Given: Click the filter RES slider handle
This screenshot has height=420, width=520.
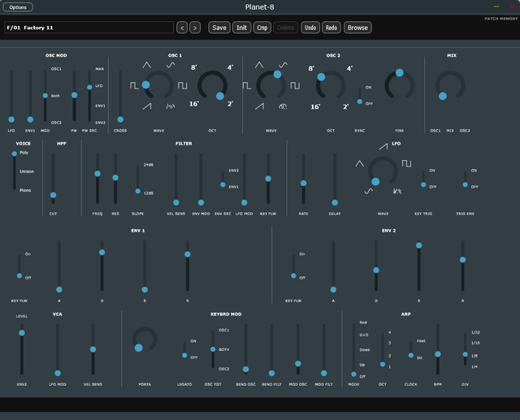Looking at the screenshot, I should tap(115, 178).
